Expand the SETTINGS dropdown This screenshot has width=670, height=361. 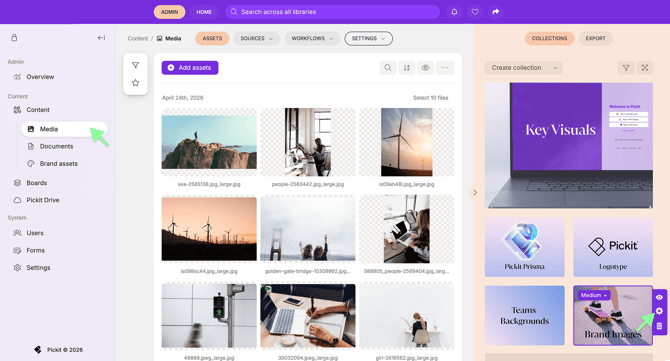pyautogui.click(x=368, y=38)
